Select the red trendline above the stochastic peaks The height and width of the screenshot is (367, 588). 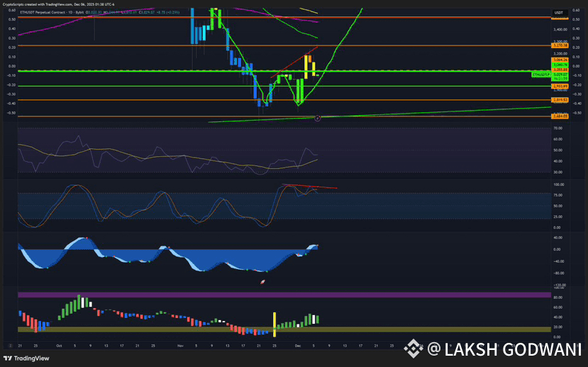click(309, 186)
